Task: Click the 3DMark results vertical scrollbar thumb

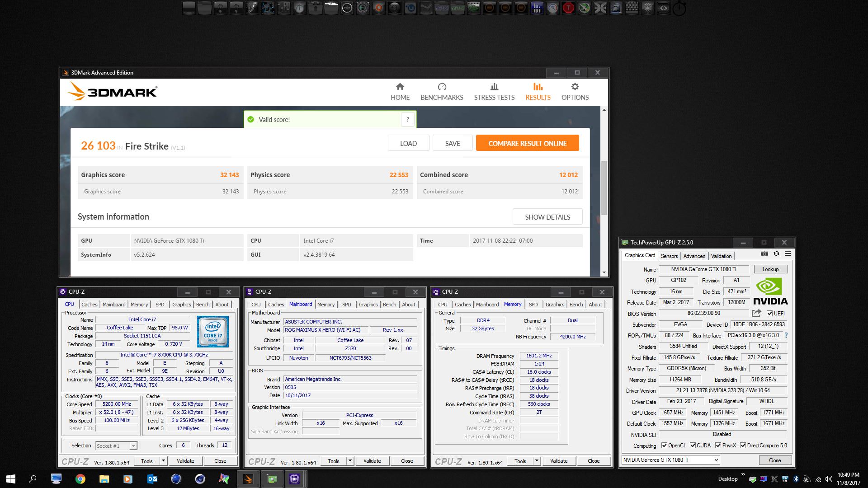Action: 604,188
